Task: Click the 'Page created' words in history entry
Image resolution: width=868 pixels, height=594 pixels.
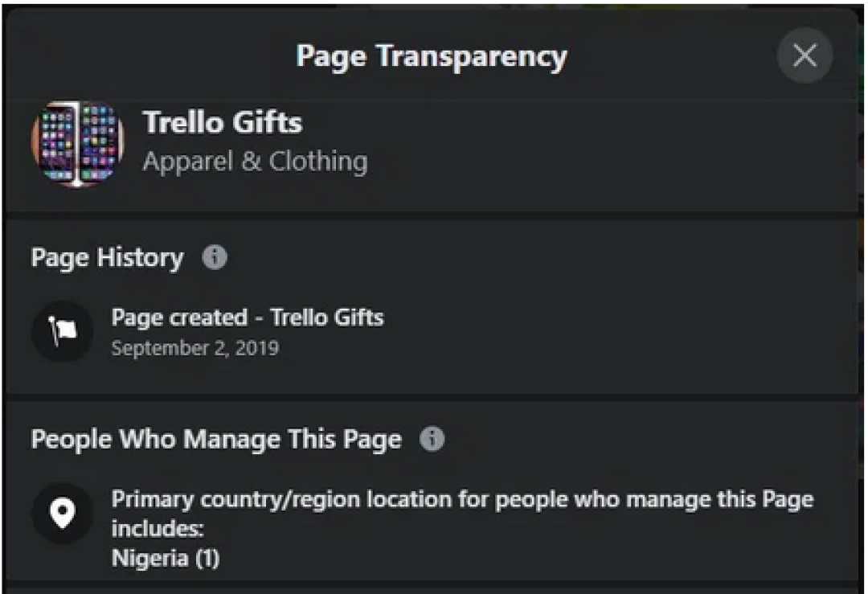Action: [x=179, y=317]
